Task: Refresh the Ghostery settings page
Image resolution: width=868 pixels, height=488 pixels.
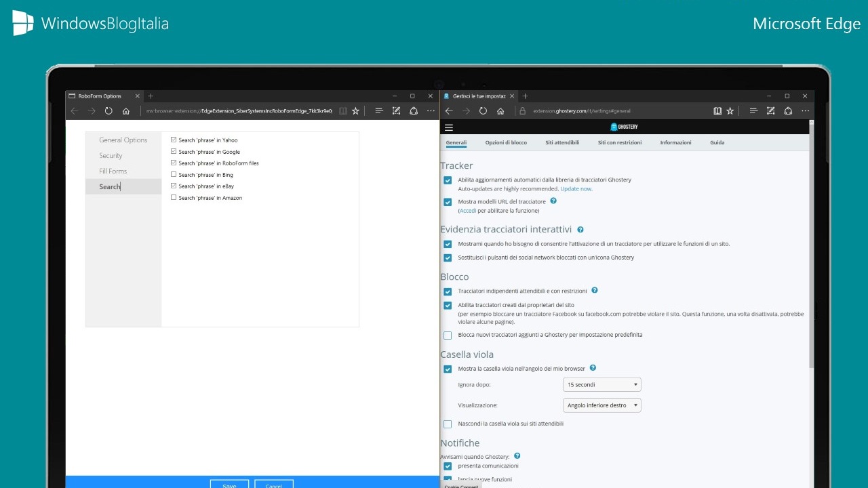Action: tap(483, 111)
